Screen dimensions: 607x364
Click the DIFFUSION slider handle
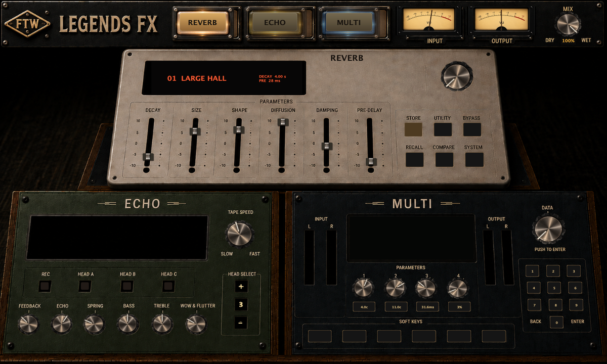pyautogui.click(x=283, y=122)
